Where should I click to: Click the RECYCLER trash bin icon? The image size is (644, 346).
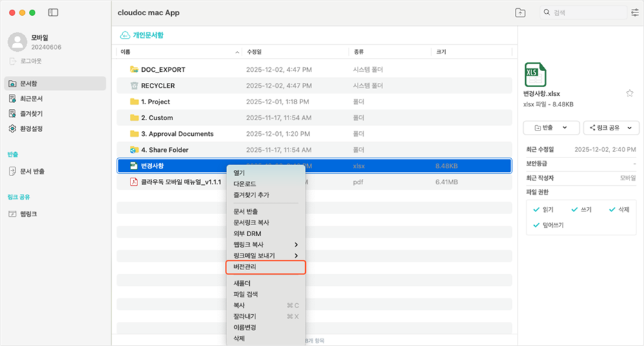(134, 86)
